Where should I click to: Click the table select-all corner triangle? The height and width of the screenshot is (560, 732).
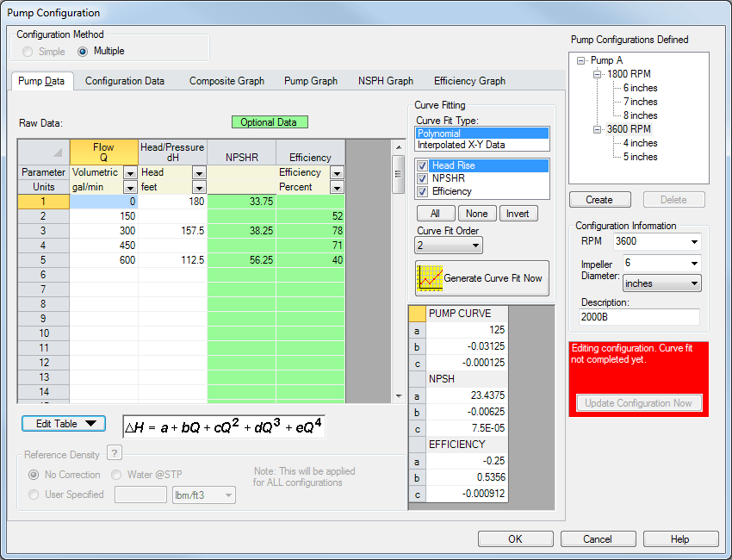[58, 152]
